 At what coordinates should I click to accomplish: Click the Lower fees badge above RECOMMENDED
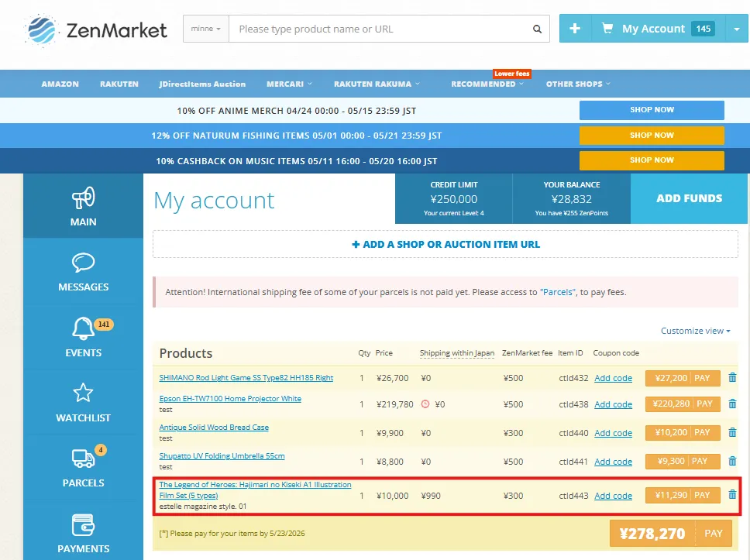pos(512,74)
